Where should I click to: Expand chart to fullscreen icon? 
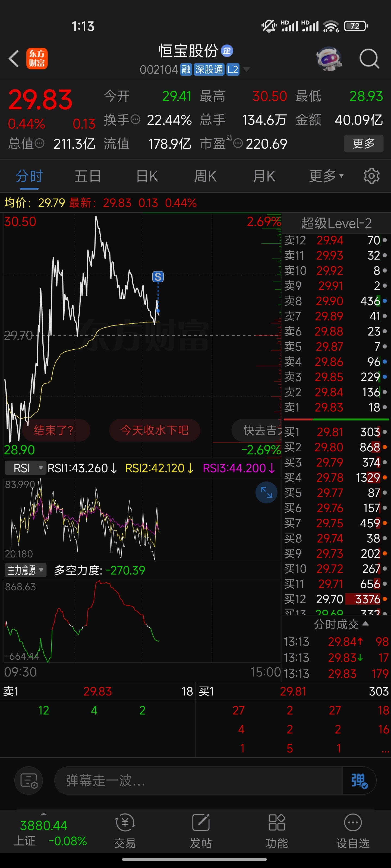(266, 492)
